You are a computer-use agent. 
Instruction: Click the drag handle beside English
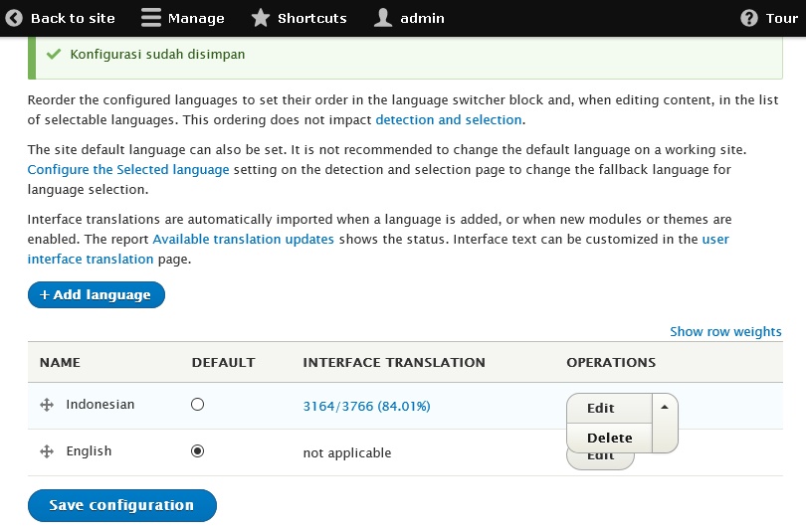pos(47,451)
